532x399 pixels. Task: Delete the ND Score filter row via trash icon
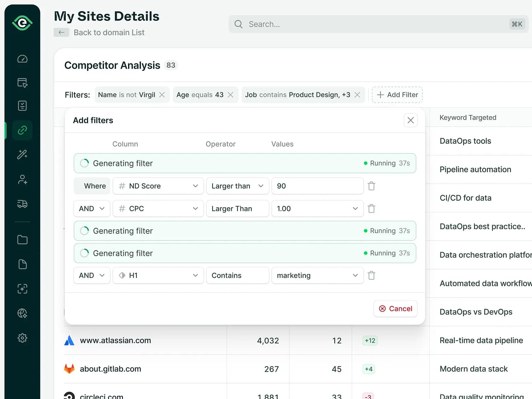coord(371,186)
